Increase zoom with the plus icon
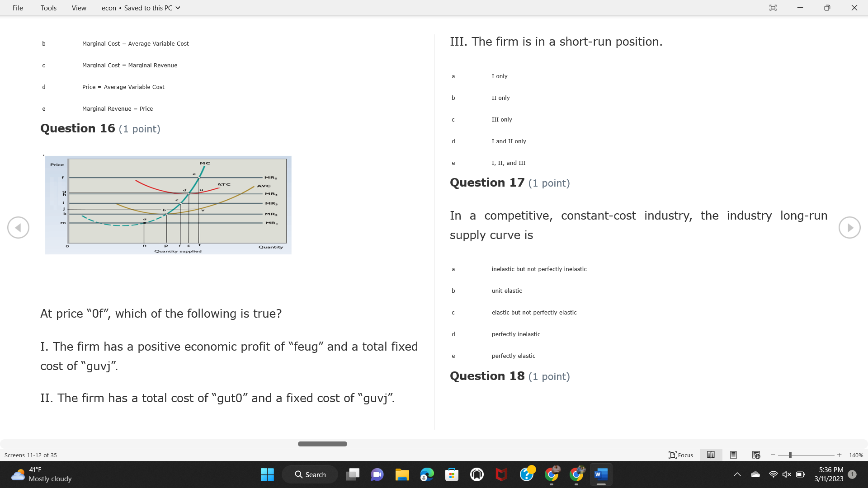Image resolution: width=868 pixels, height=488 pixels. (840, 455)
